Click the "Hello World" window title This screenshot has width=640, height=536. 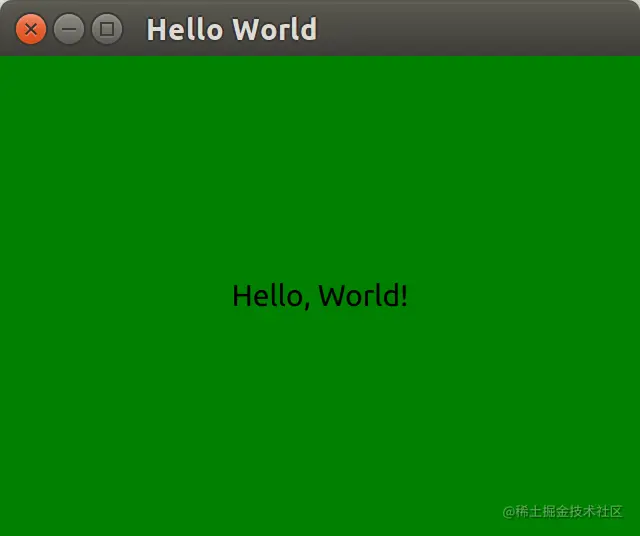point(232,29)
